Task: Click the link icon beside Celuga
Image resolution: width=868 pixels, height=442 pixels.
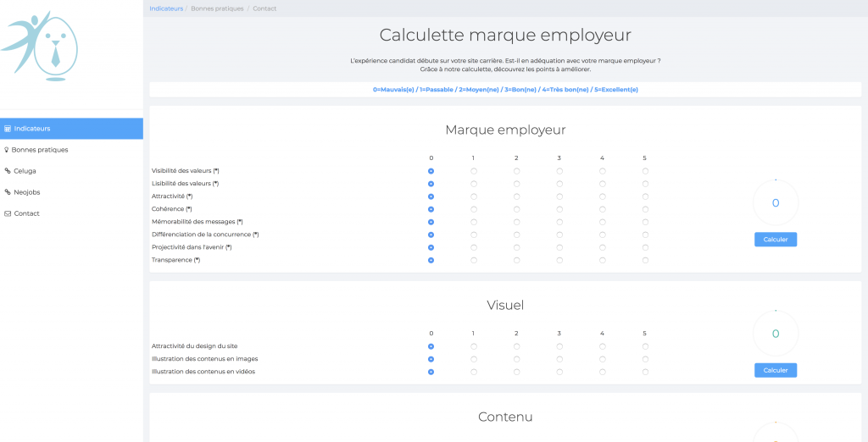Action: pos(8,171)
